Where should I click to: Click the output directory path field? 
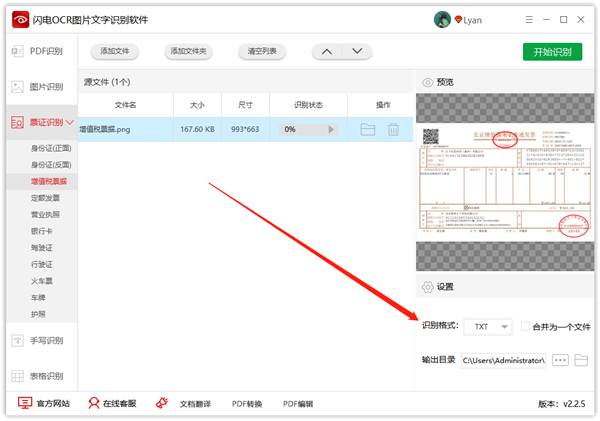point(503,360)
